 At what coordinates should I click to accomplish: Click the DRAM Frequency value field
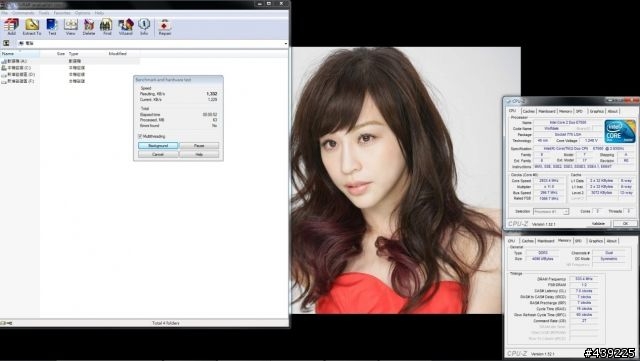(x=584, y=279)
